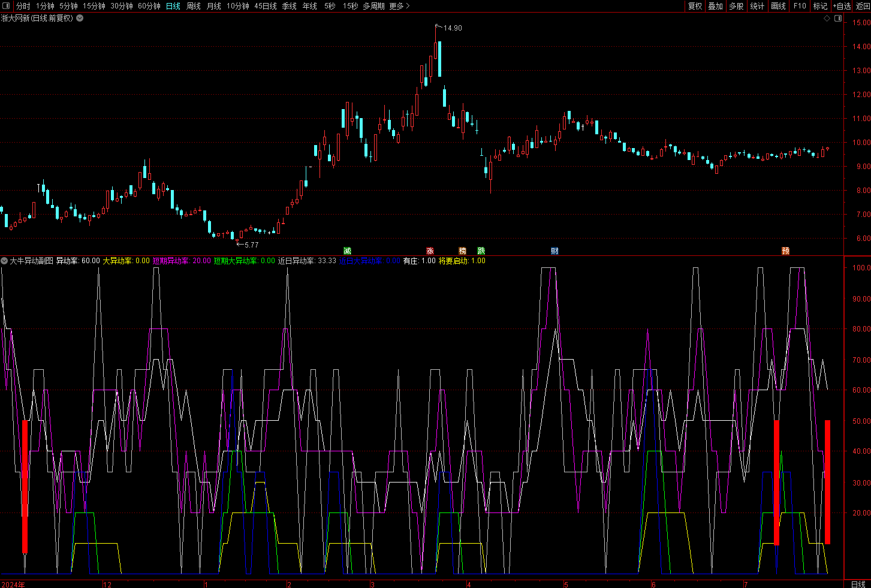Click the 14.90 high price label
Screen dimensions: 871x588
click(x=453, y=28)
